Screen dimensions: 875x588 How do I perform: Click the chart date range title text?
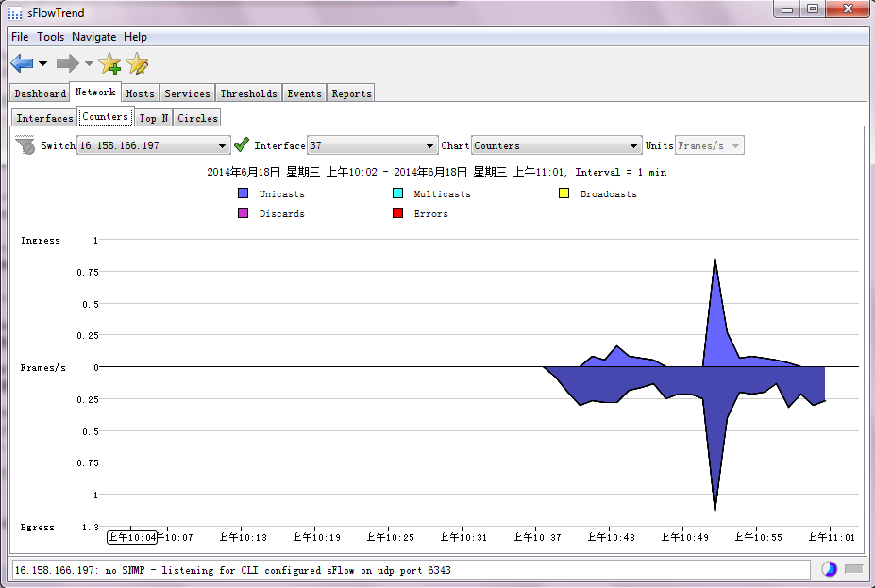pyautogui.click(x=436, y=172)
